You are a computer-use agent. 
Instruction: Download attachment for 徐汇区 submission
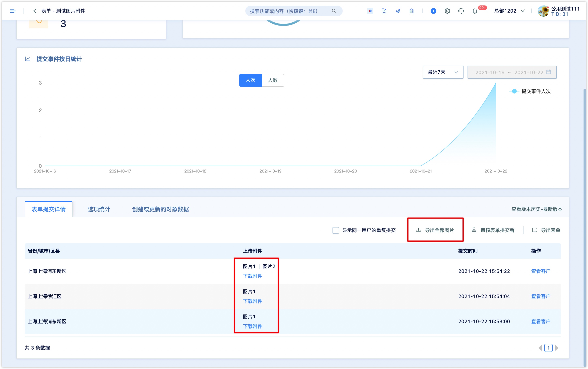[x=252, y=301]
